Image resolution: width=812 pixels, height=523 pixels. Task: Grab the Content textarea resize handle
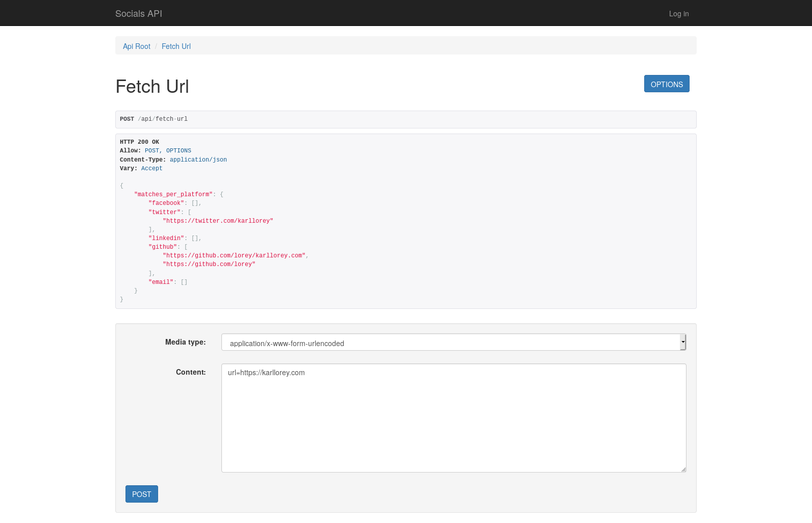pos(683,469)
